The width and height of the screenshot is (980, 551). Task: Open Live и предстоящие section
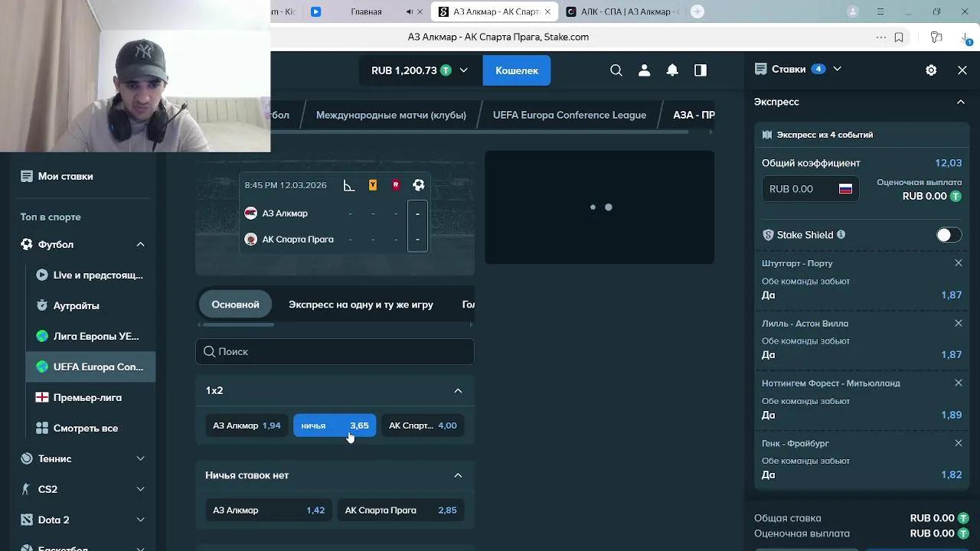(90, 275)
